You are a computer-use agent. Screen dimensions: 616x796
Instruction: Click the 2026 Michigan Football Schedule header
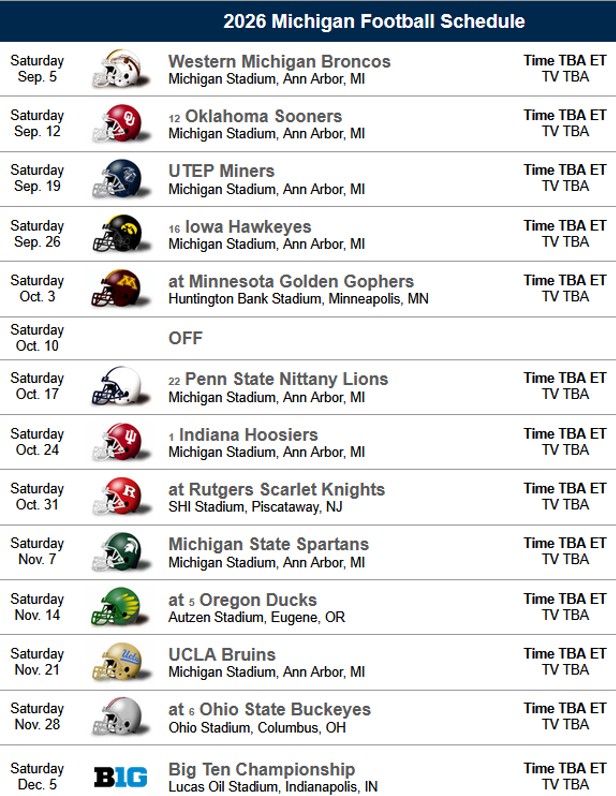click(x=373, y=21)
